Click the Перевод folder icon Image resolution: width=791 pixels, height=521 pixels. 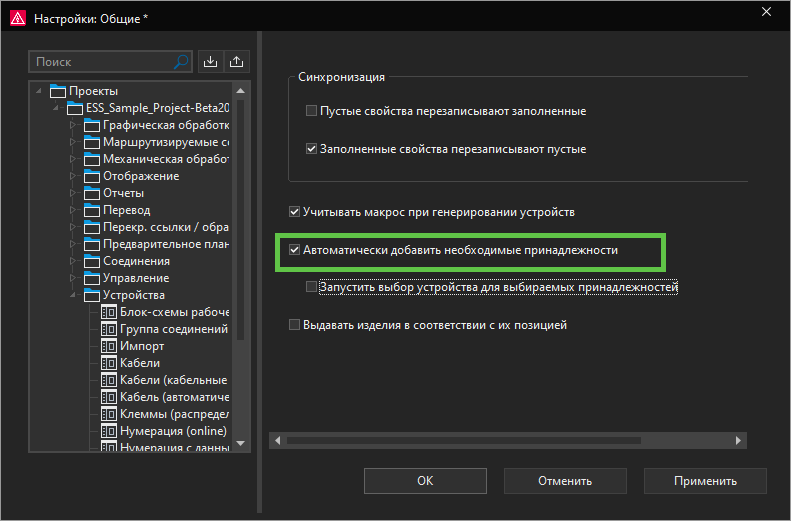(92, 210)
